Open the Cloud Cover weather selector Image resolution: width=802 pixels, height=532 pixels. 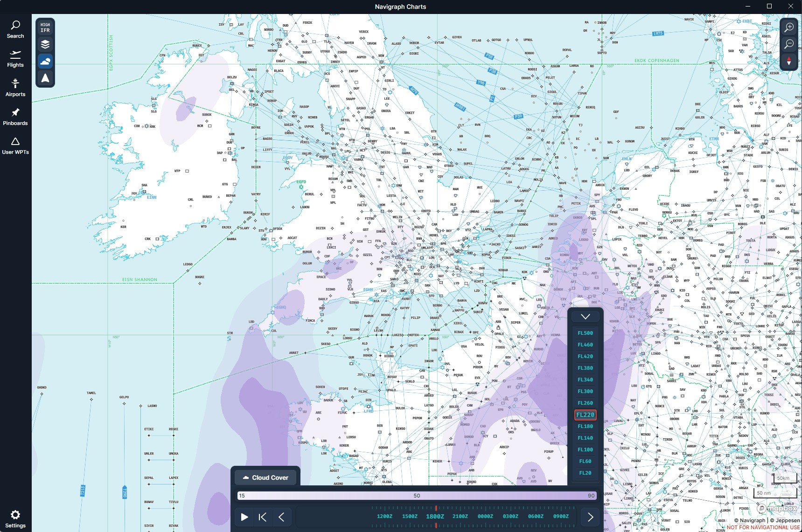[266, 477]
